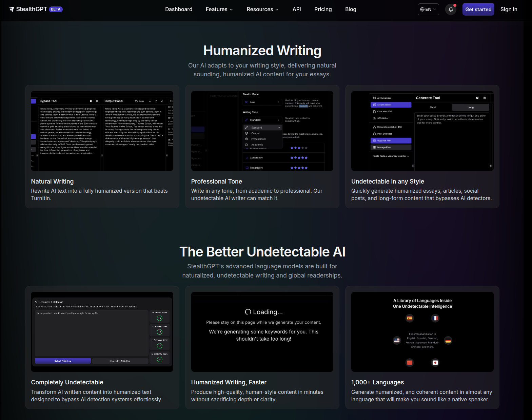Viewport: 532px width, 420px height.
Task: Click the Human Score circle indicator
Action: [160, 318]
